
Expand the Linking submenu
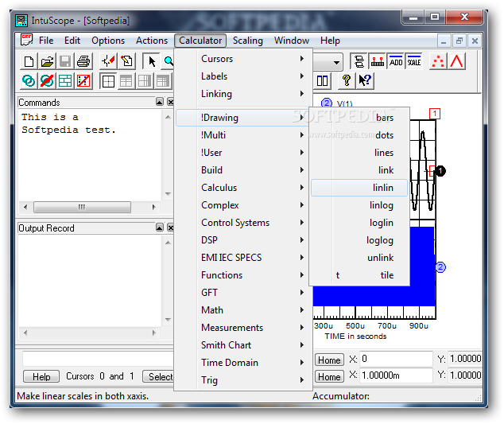(x=243, y=94)
